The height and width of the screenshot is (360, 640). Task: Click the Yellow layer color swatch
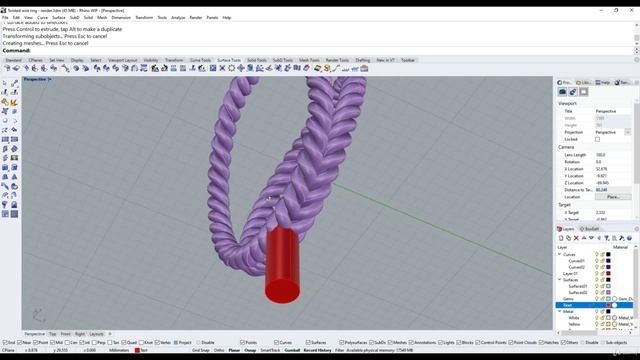[608, 324]
